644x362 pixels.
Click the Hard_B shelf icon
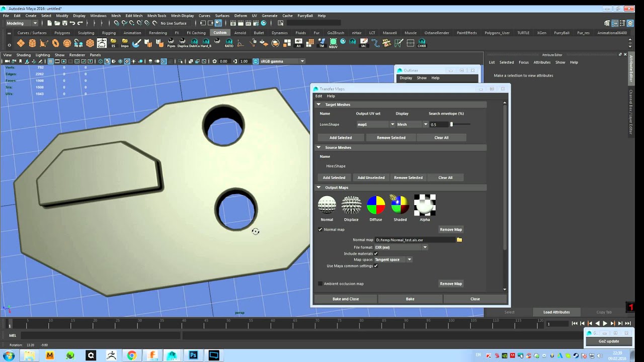206,43
